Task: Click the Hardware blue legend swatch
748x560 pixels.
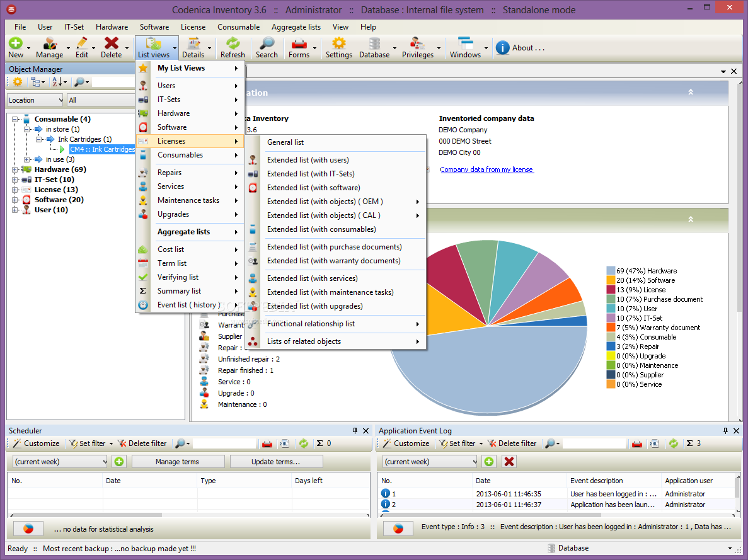Action: (611, 270)
